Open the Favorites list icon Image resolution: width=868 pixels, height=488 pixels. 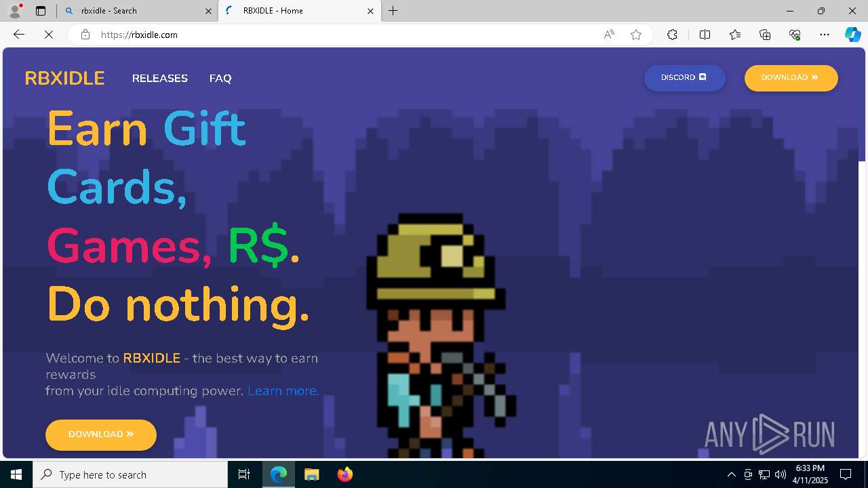tap(735, 35)
